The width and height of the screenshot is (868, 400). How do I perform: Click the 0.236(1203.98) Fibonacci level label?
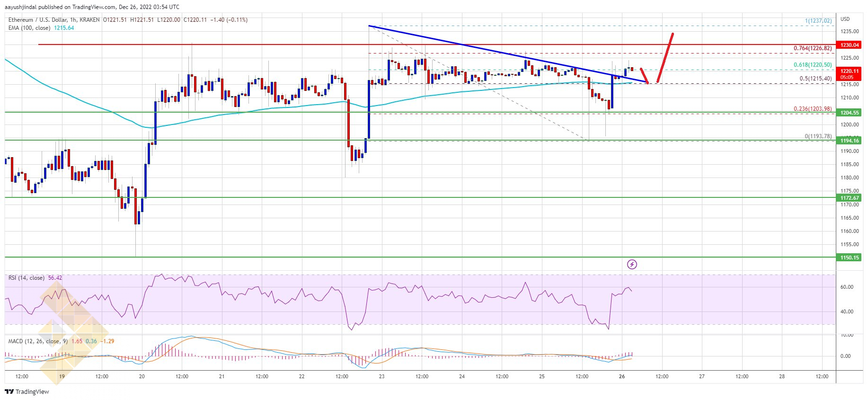pyautogui.click(x=813, y=109)
